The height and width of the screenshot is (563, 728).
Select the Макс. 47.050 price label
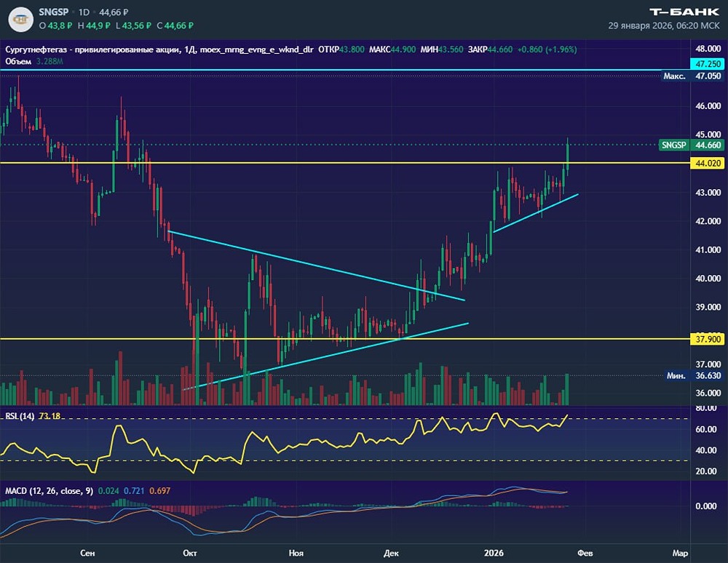click(692, 76)
